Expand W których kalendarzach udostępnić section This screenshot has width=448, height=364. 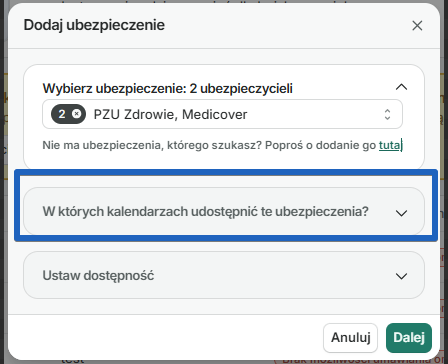coord(224,211)
